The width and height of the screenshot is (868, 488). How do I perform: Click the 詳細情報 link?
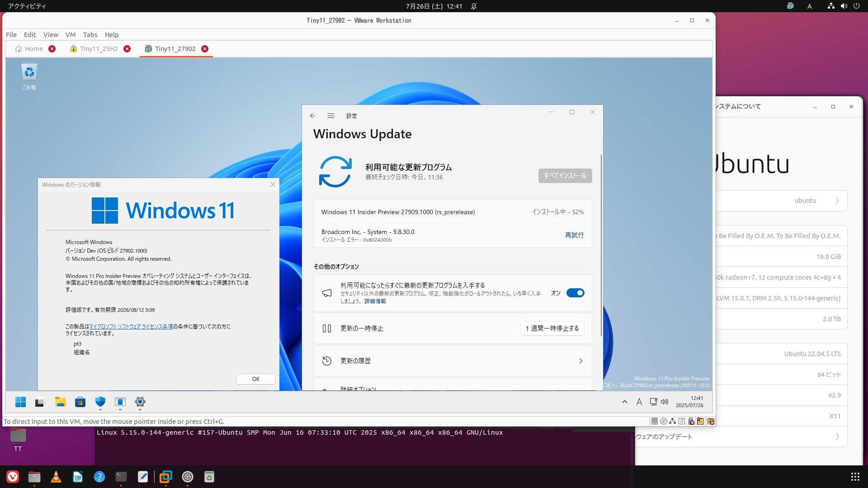pyautogui.click(x=375, y=301)
